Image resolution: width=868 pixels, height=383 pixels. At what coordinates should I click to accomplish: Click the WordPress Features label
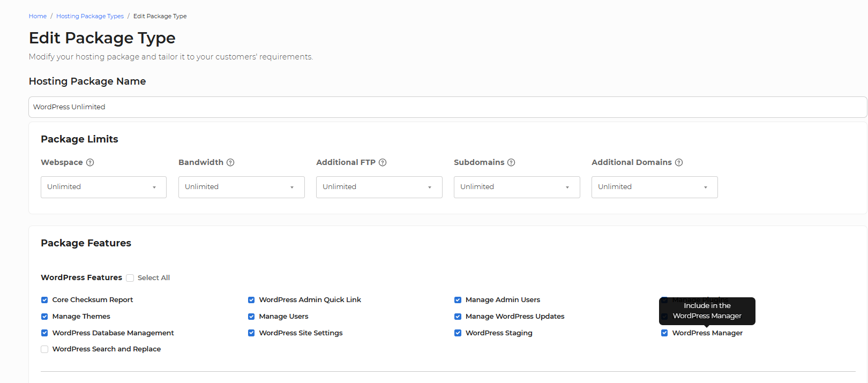point(81,277)
